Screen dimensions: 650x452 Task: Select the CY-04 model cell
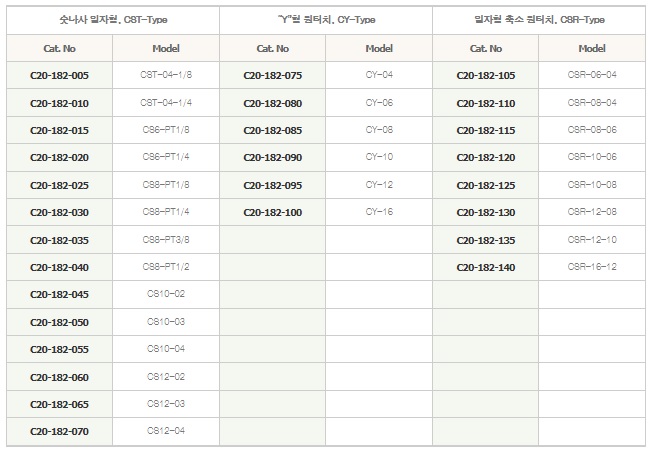click(x=379, y=75)
